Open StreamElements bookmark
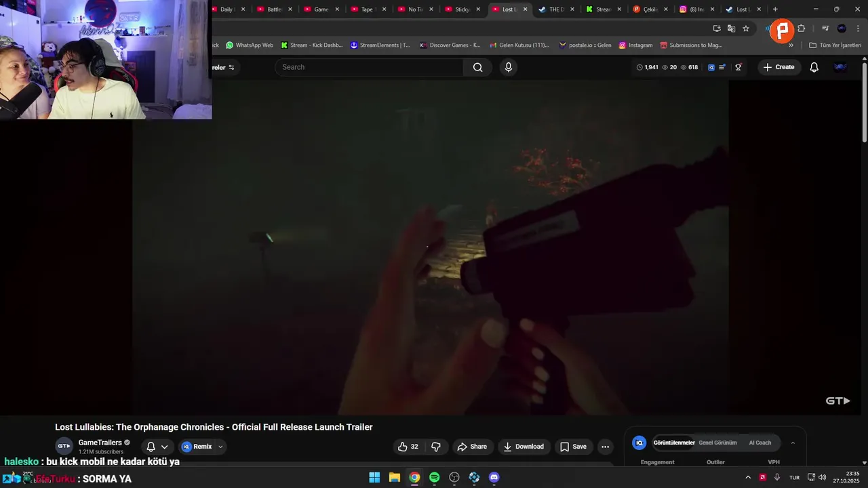This screenshot has height=488, width=868. click(x=380, y=45)
